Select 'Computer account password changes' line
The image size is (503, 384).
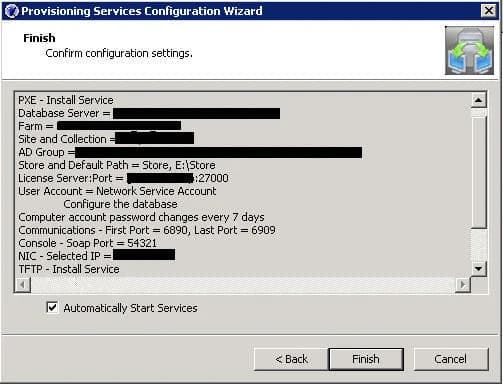click(x=141, y=217)
